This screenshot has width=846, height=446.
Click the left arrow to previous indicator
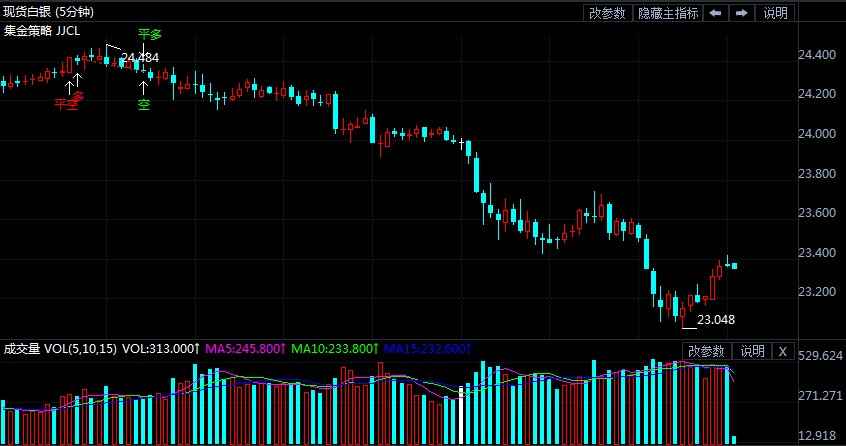coord(716,13)
